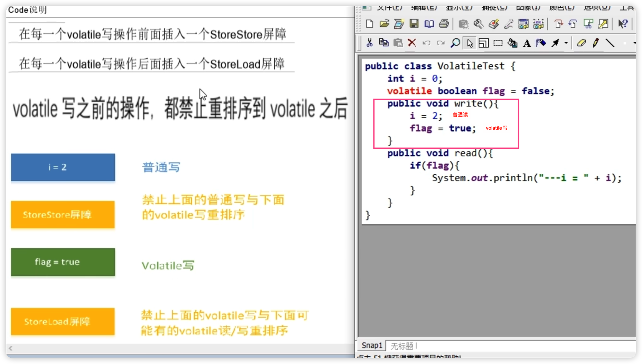Switch to the Snap1 tab
Image resolution: width=642 pixels, height=364 pixels.
372,345
